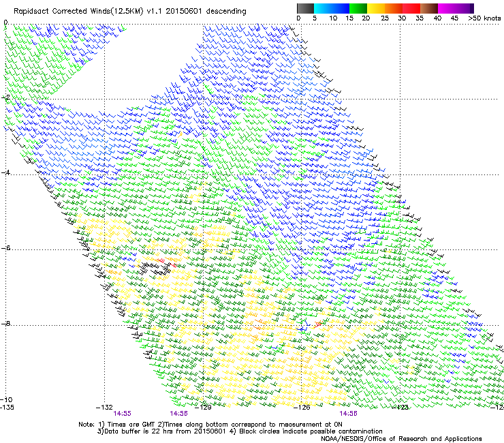Screen dimensions: 504x443
Task: Click the '>50 knots' legend label
Action: 484,18
